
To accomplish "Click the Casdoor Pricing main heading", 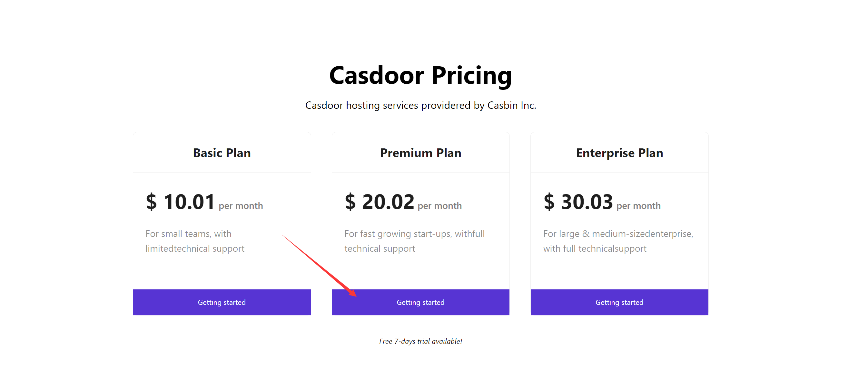I will (420, 75).
